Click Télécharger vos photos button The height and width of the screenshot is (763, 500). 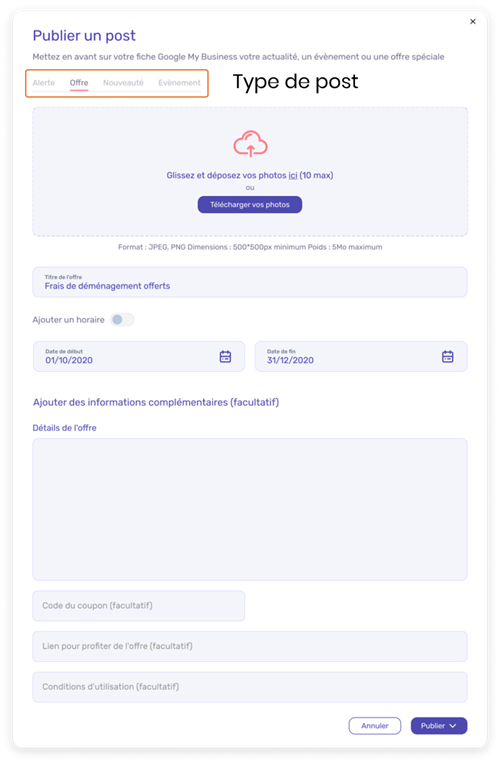pos(250,205)
